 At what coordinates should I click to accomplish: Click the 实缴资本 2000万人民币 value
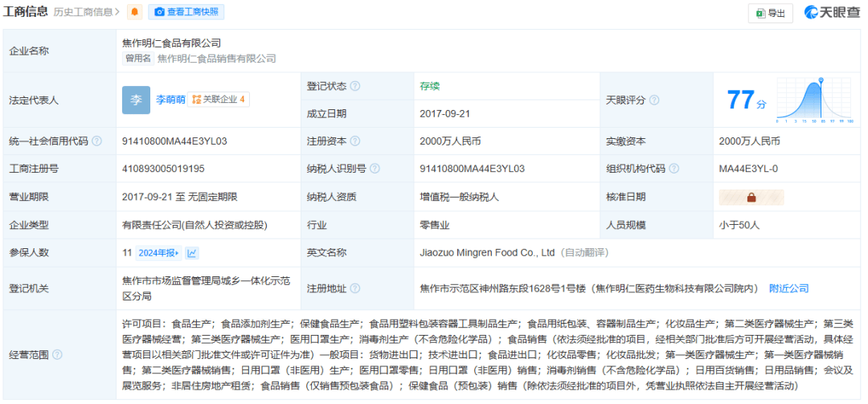(x=750, y=141)
